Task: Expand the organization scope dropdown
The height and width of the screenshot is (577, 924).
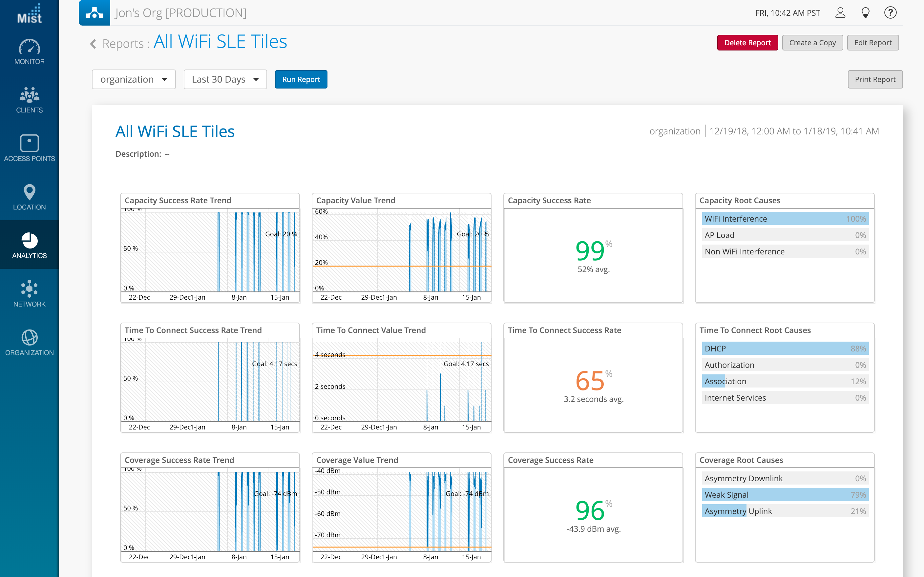Action: pos(134,79)
